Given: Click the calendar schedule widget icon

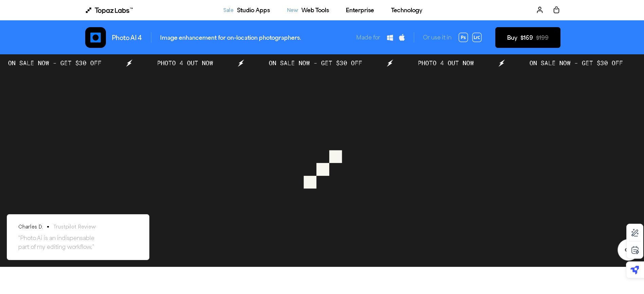Looking at the screenshot, I should tap(635, 250).
